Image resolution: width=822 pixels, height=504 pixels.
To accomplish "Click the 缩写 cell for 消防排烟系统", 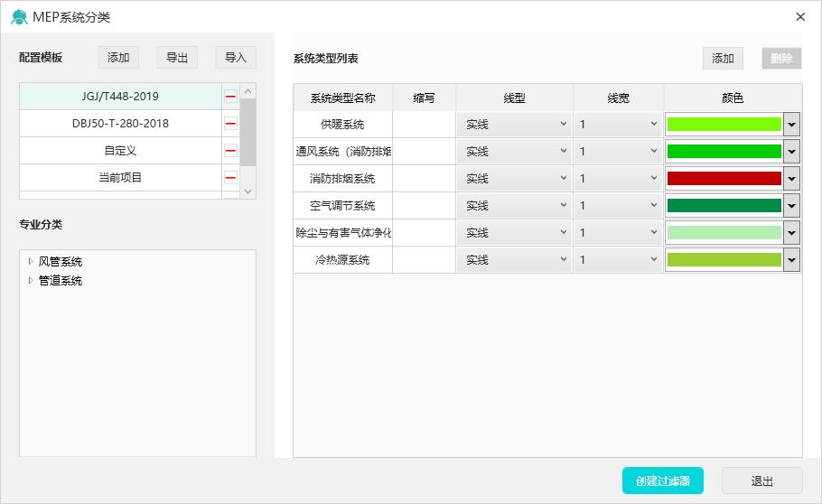I will coord(425,178).
